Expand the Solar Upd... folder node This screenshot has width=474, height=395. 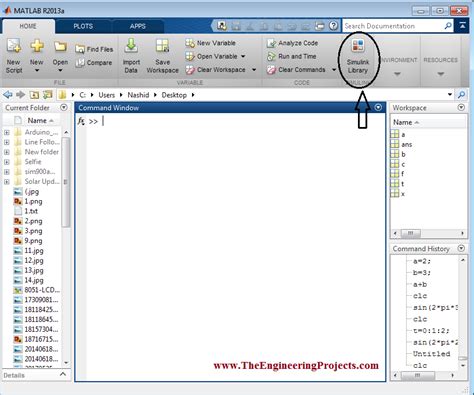pos(7,182)
